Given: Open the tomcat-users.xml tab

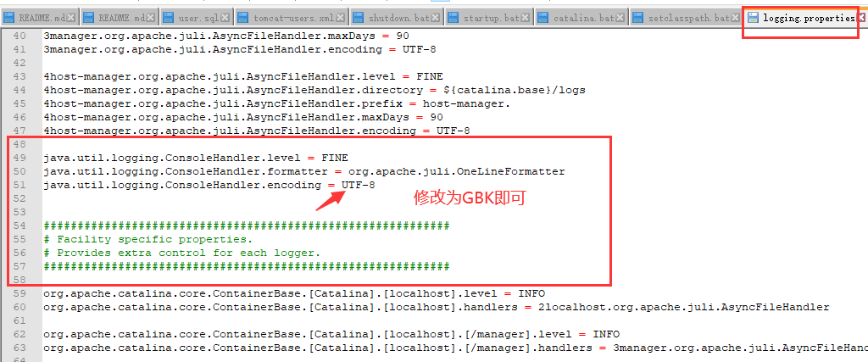Looking at the screenshot, I should click(x=292, y=18).
